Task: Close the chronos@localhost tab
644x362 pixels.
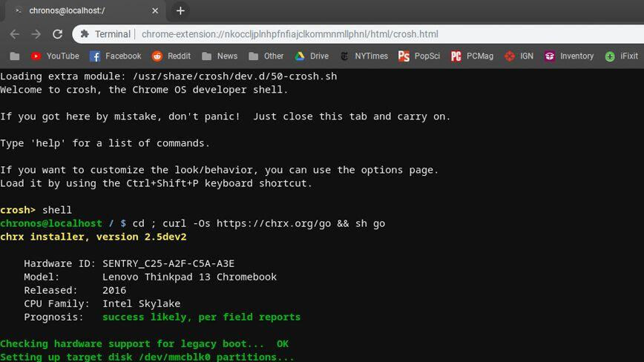Action: 154,11
